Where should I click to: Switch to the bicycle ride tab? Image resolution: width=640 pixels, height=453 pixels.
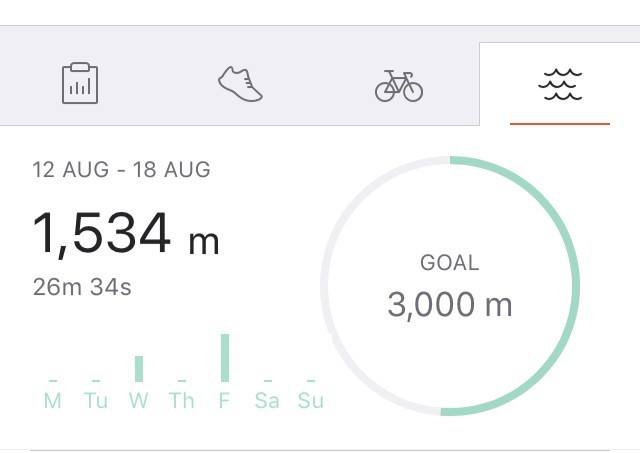pos(399,86)
